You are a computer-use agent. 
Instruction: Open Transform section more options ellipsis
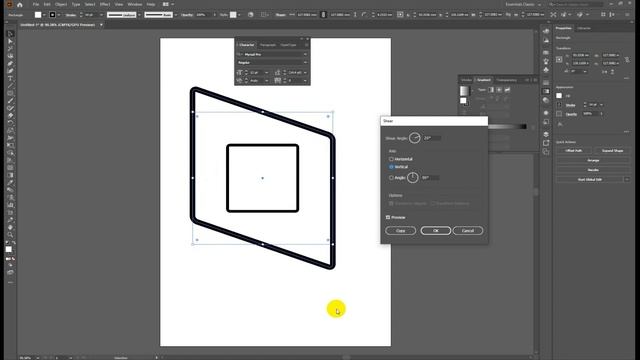[x=627, y=78]
